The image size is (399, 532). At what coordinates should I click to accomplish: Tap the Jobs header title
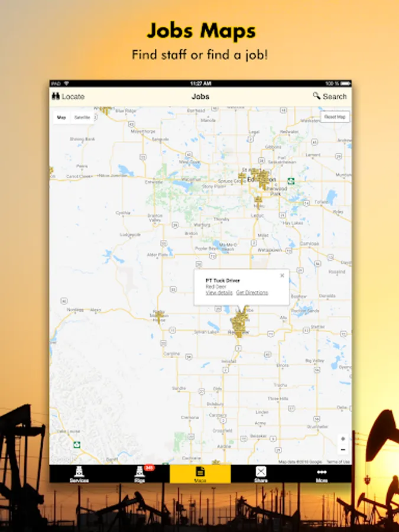pyautogui.click(x=200, y=96)
